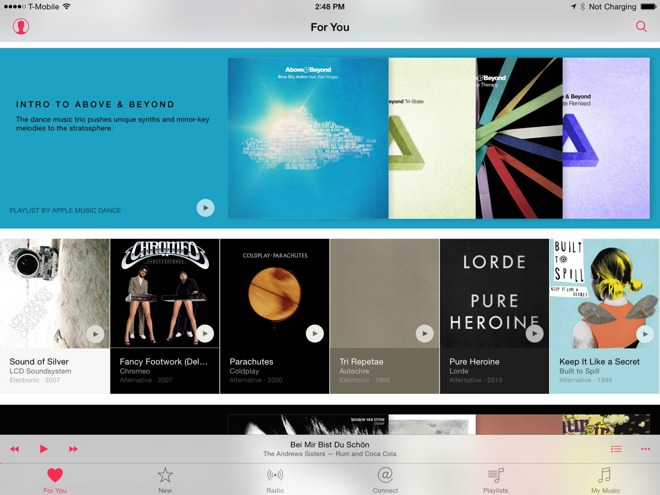Open Built to Spill album artwork
This screenshot has width=660, height=495.
(x=604, y=293)
